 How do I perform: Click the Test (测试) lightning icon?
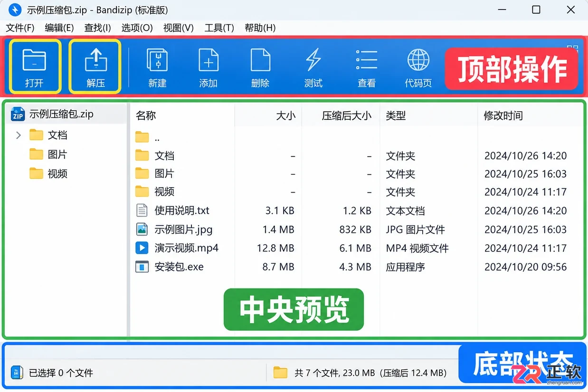313,60
